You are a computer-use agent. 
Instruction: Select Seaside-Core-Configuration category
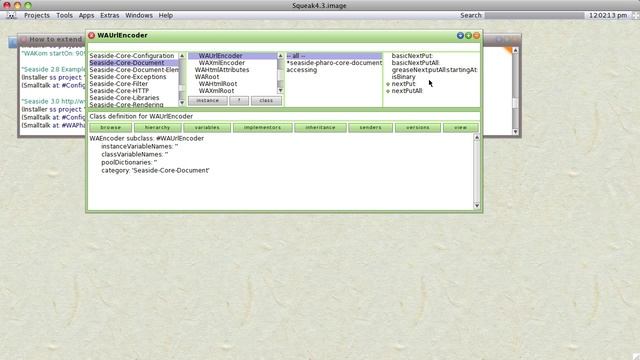click(133, 56)
